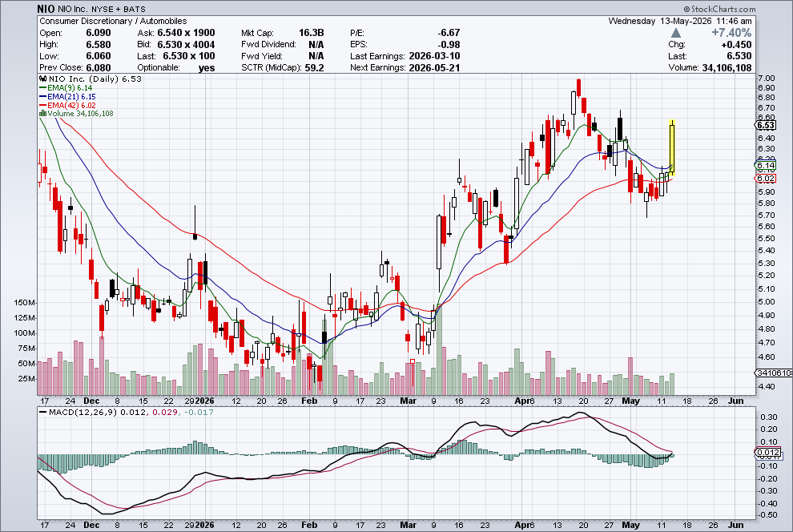793x532 pixels.
Task: Click Next Earnings date 2026-05-21
Action: (434, 68)
